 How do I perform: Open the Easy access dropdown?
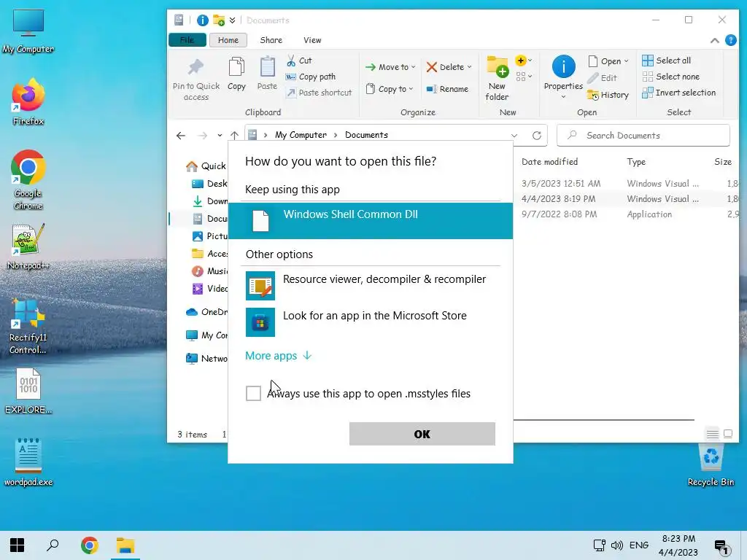524,76
